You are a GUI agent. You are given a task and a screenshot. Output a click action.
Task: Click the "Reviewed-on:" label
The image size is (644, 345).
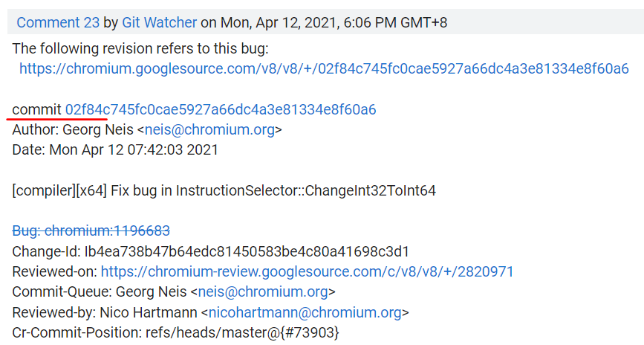[54, 271]
